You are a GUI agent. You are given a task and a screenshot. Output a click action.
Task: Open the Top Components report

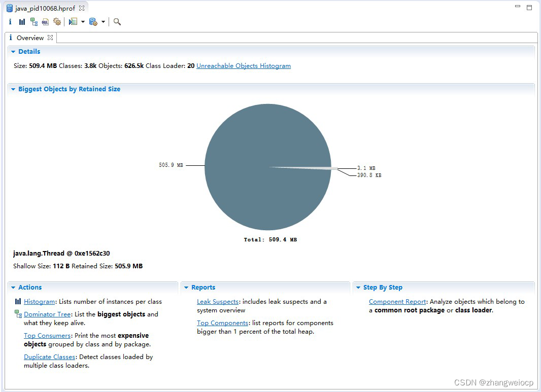pyautogui.click(x=223, y=323)
